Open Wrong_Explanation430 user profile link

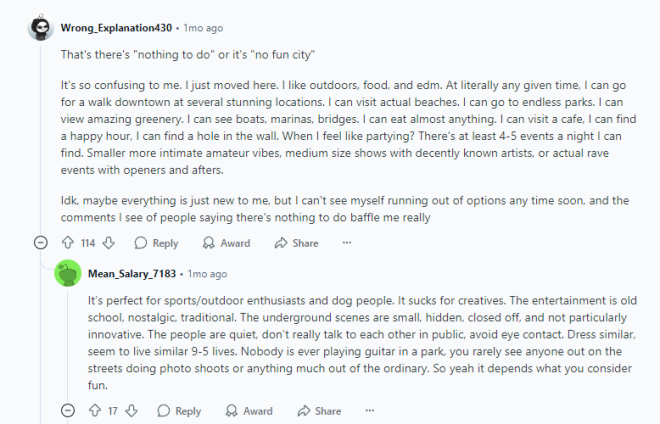click(x=118, y=27)
